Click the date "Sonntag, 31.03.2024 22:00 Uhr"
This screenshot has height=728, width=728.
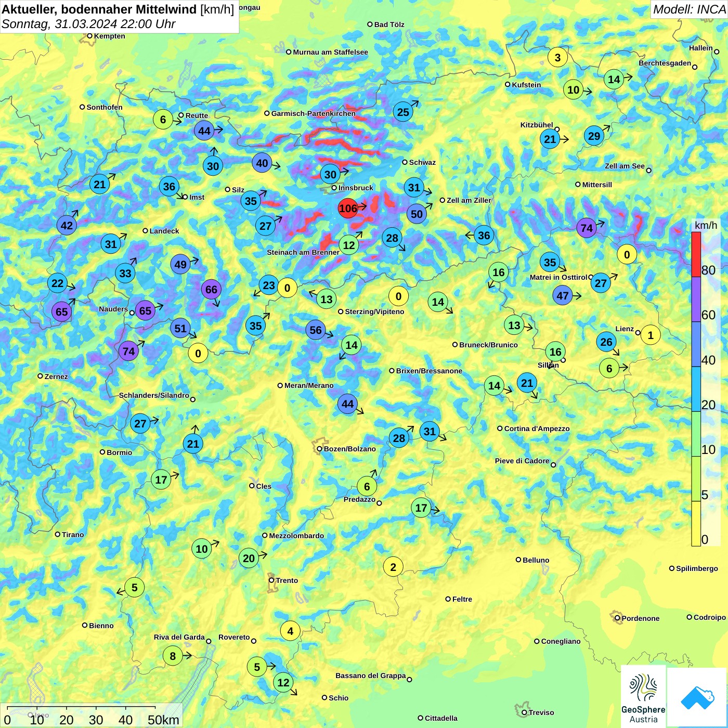point(88,24)
